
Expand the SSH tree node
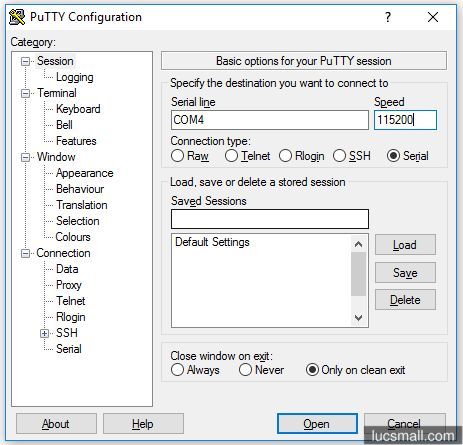[x=44, y=333]
